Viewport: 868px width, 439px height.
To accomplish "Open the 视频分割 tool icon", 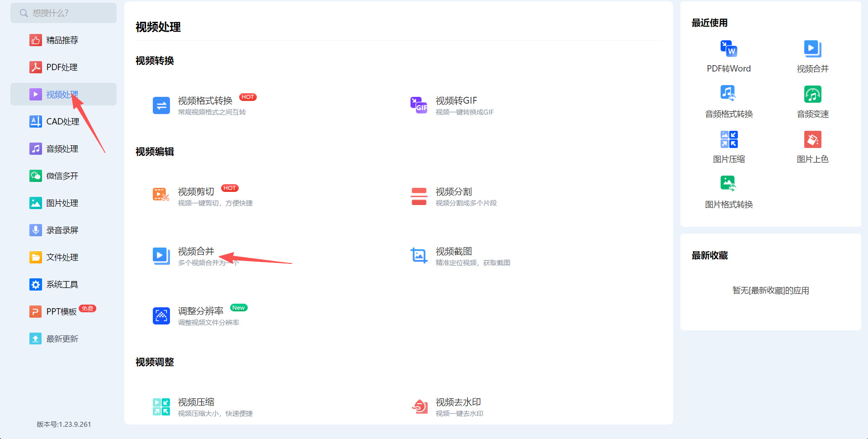I will [x=419, y=196].
